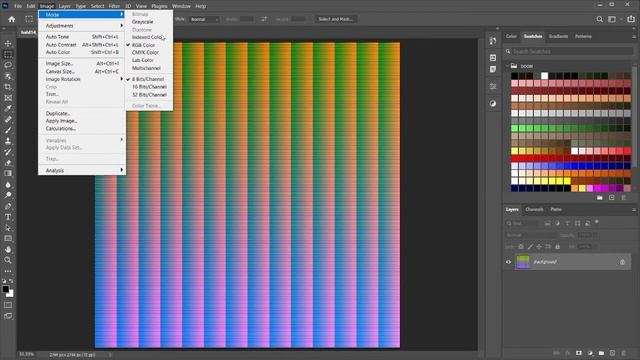Toggle Background layer visibility eye
The width and height of the screenshot is (640, 360).
pyautogui.click(x=509, y=262)
